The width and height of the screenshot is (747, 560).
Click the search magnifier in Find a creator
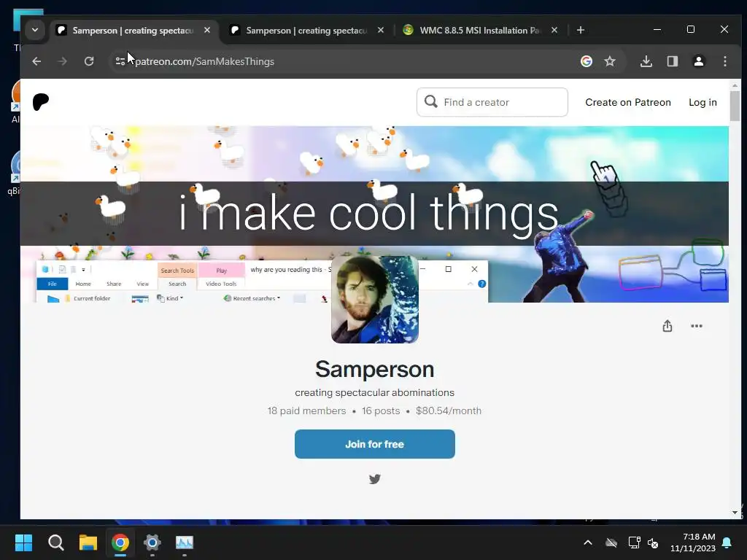(x=430, y=101)
